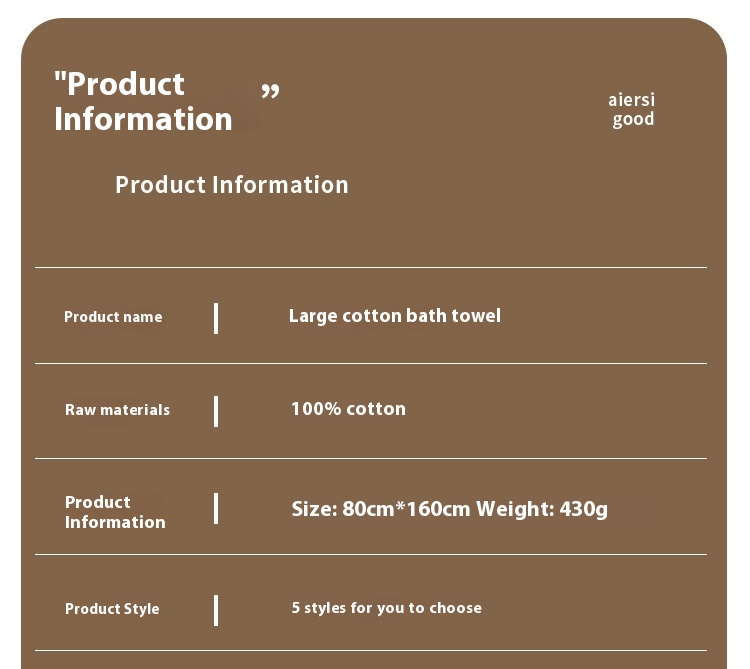The image size is (750, 669).
Task: Click the "Raw materials" label
Action: [118, 410]
